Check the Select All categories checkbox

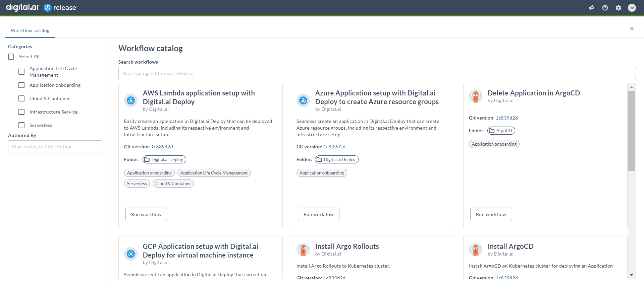click(x=11, y=57)
